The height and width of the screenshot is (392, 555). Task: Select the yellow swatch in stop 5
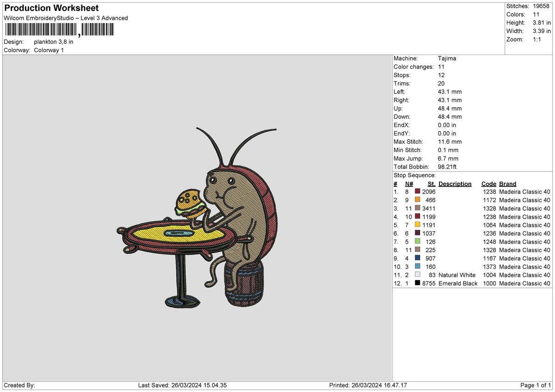[x=418, y=225]
